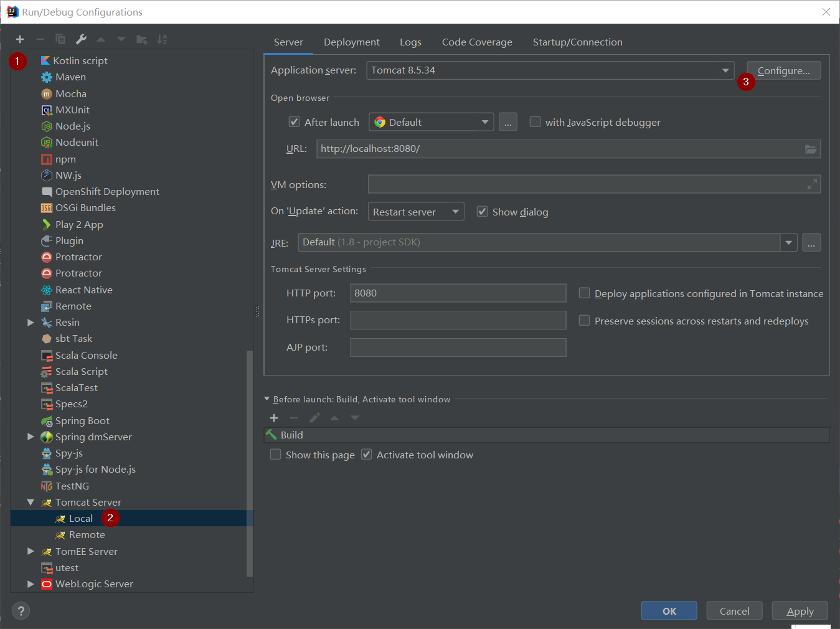Screen dimensions: 840x629
Task: Enable the Show this page checkbox
Action: pyautogui.click(x=275, y=455)
